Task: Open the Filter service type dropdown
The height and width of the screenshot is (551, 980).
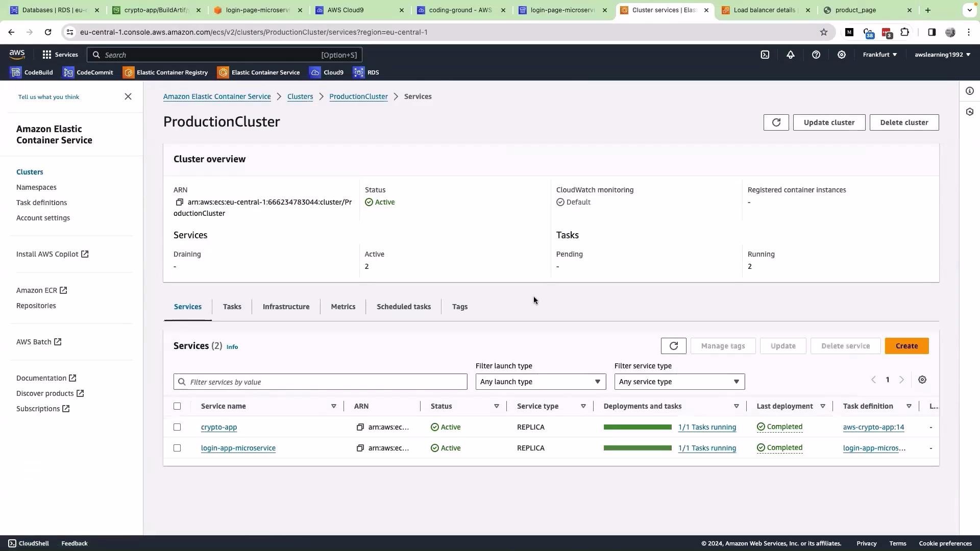Action: pos(679,382)
